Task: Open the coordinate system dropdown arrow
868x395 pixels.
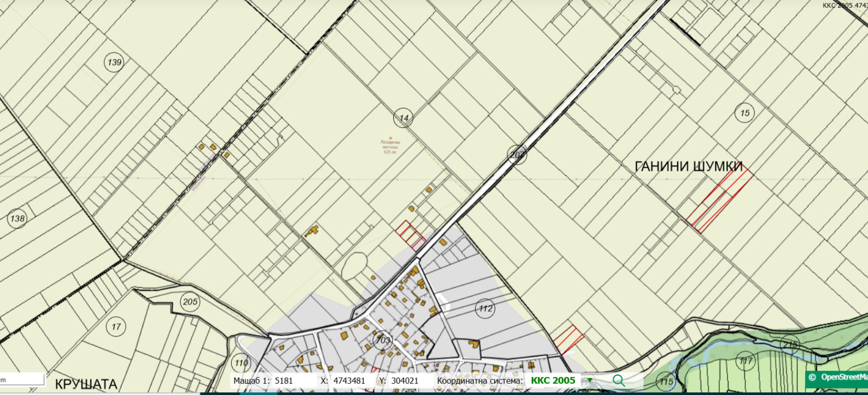Action: pyautogui.click(x=590, y=380)
